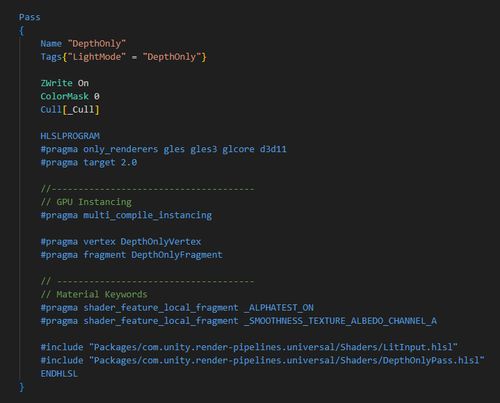This screenshot has height=403, width=500.
Task: Click the DepthOnlyFragment identifier
Action: click(x=177, y=255)
